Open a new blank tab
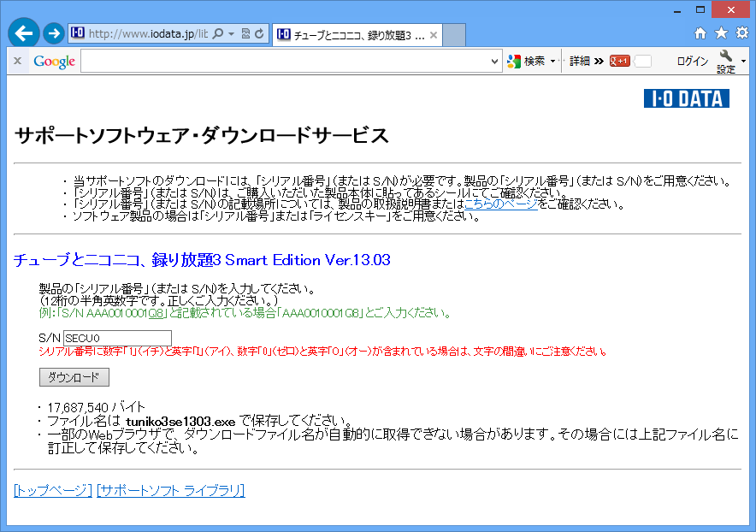756x532 pixels. tap(454, 35)
